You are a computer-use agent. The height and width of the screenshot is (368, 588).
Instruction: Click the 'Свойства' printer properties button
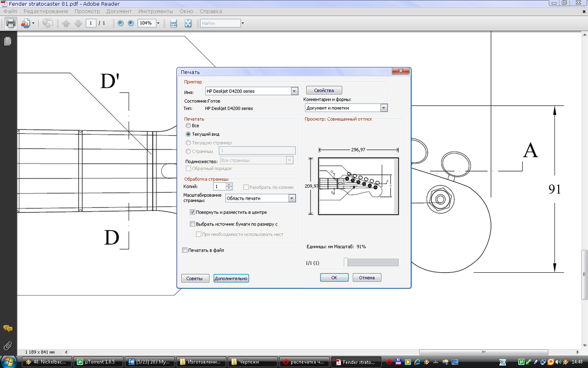click(x=324, y=90)
